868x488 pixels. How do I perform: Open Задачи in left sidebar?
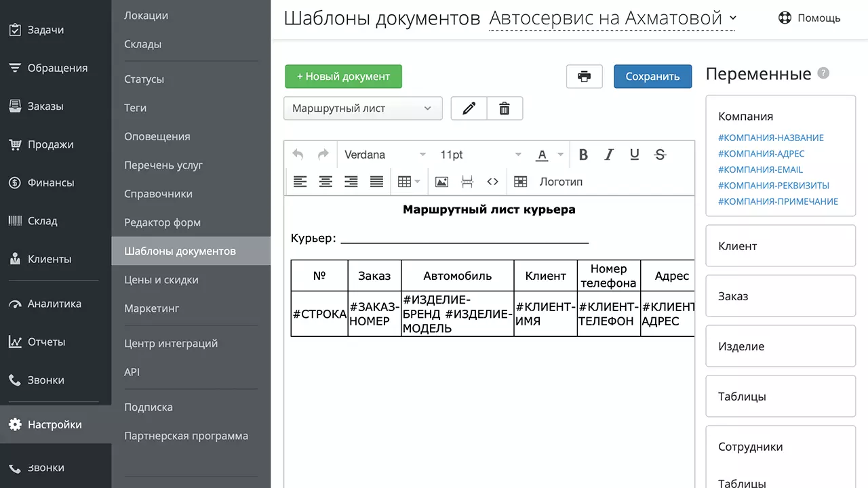pos(56,30)
